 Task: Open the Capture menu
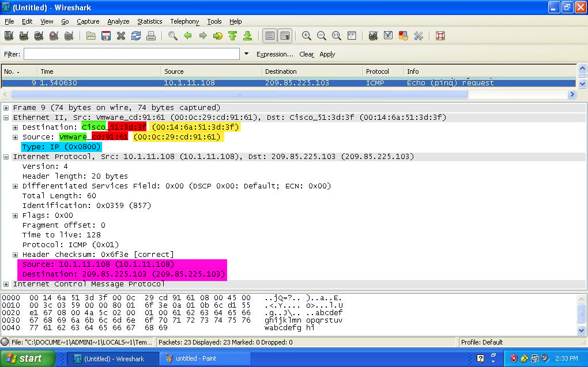point(88,21)
